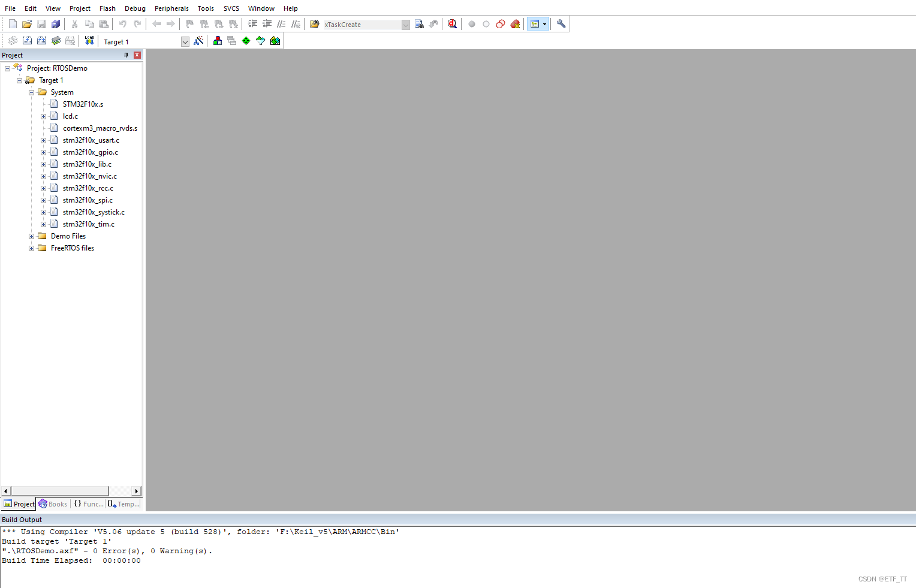Expand the stm32f10x_rcc.c node
Image resolution: width=916 pixels, height=588 pixels.
(43, 188)
